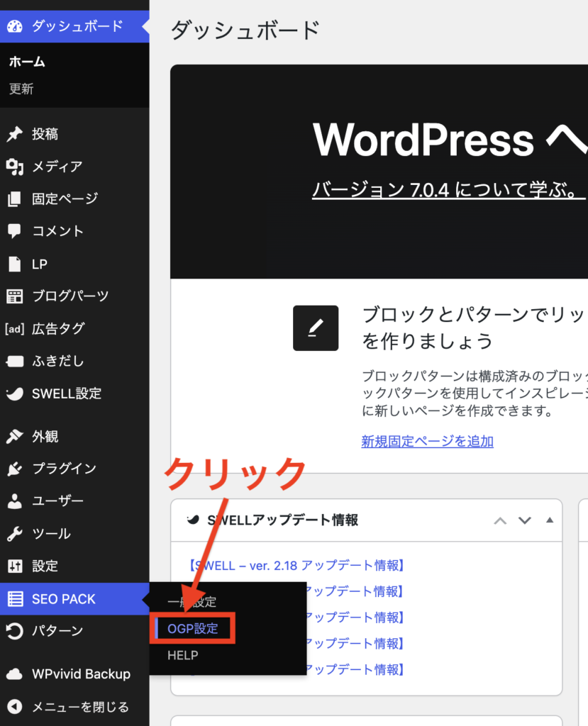588x726 pixels.
Task: Select 一般設定 in SEO PACK flyout
Action: click(x=192, y=602)
